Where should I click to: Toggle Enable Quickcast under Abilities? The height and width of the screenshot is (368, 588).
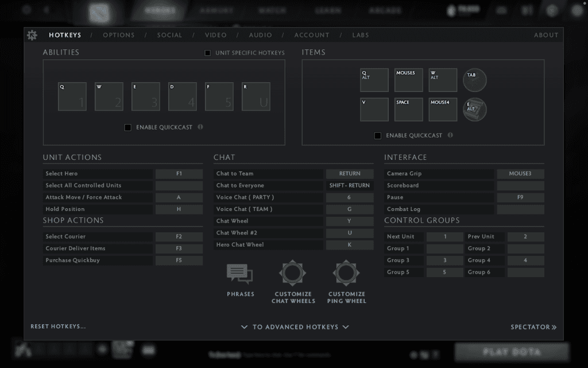coord(127,127)
